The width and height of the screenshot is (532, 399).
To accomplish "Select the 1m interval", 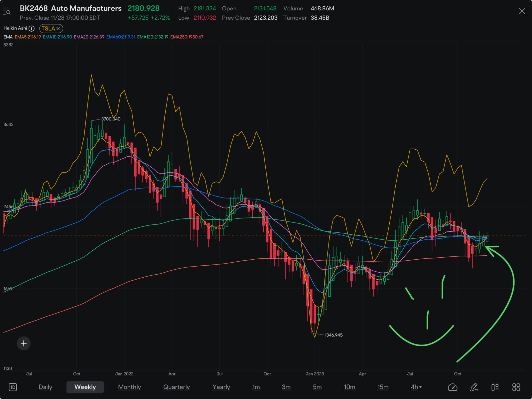I will tap(256, 387).
